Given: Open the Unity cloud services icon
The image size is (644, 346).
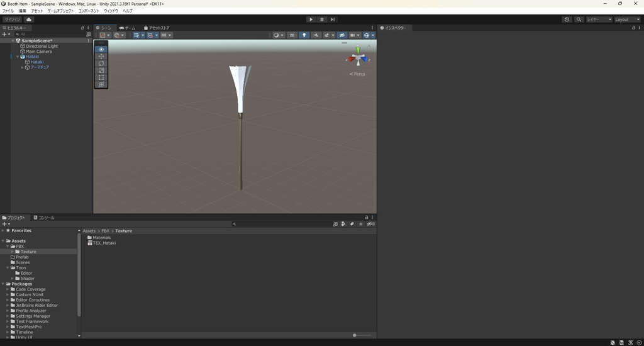Looking at the screenshot, I should click(x=29, y=20).
